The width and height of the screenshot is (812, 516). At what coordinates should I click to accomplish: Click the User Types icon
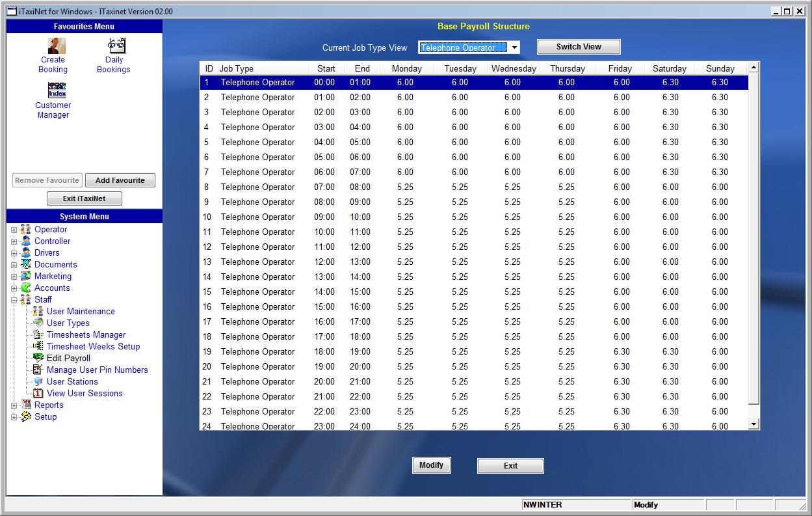coord(38,323)
